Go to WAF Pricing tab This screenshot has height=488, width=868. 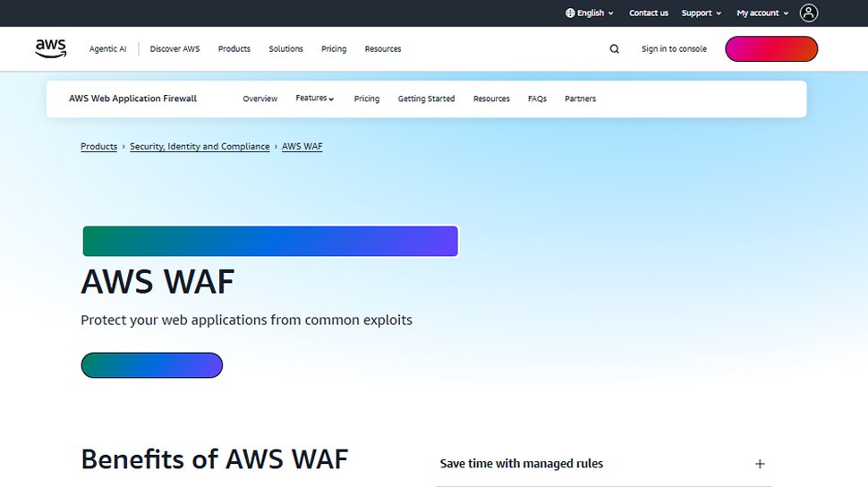(x=367, y=98)
